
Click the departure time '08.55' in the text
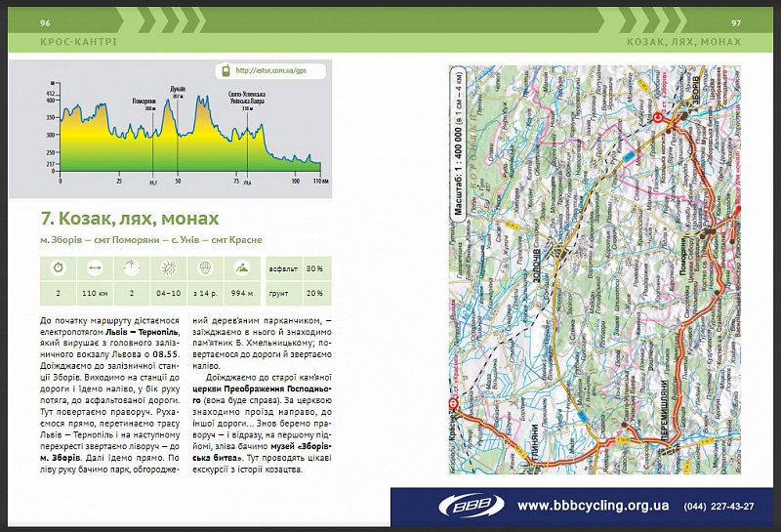click(x=166, y=354)
